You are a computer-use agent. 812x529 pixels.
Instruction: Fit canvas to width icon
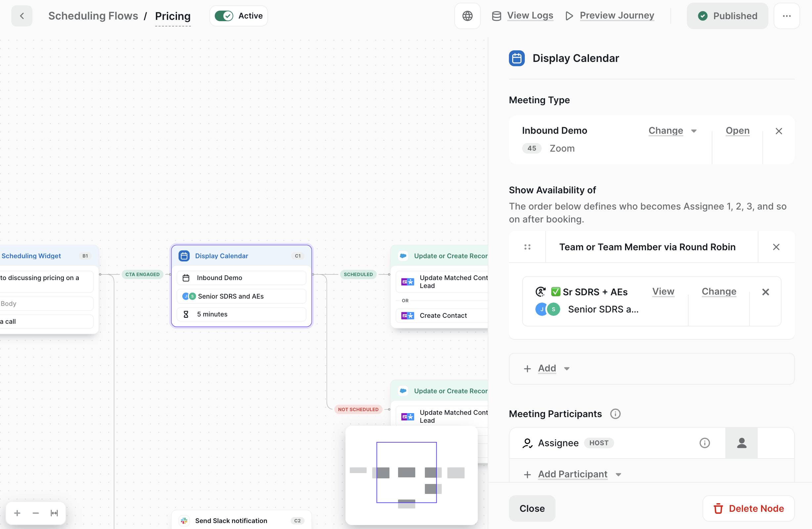pos(54,513)
